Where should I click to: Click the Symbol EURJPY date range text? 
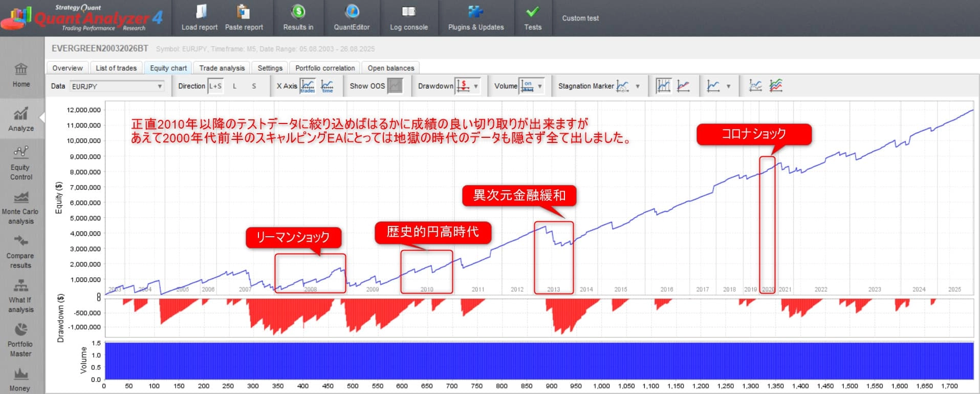(x=265, y=49)
